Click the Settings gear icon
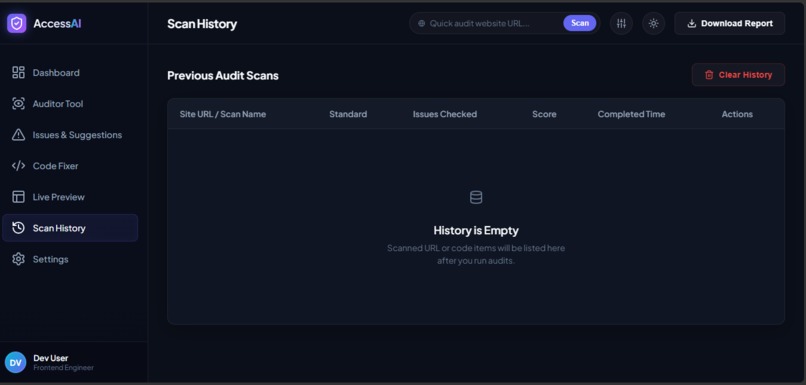The width and height of the screenshot is (806, 385). tap(19, 259)
